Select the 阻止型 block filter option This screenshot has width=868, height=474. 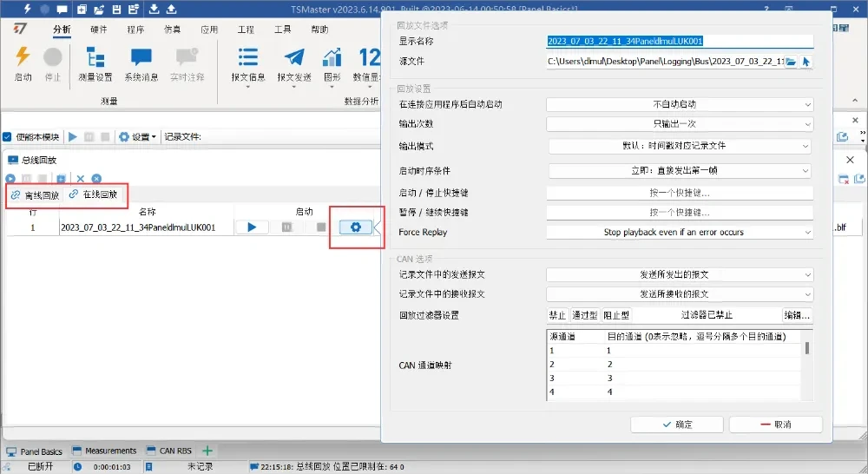point(617,315)
